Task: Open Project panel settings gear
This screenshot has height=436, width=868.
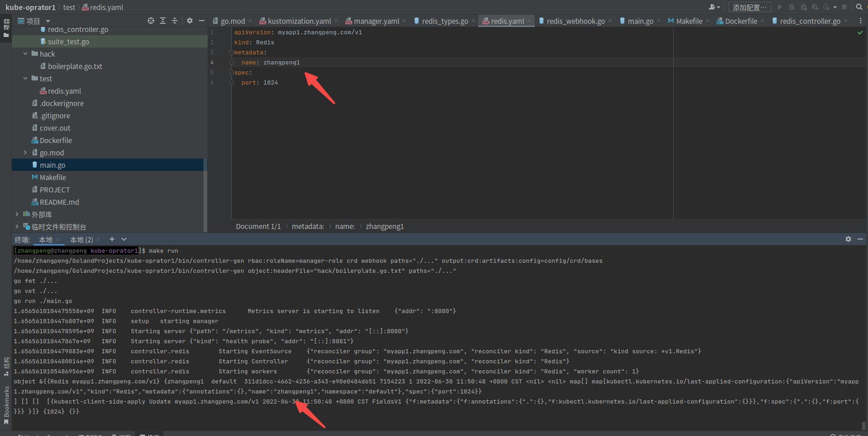Action: click(x=190, y=21)
